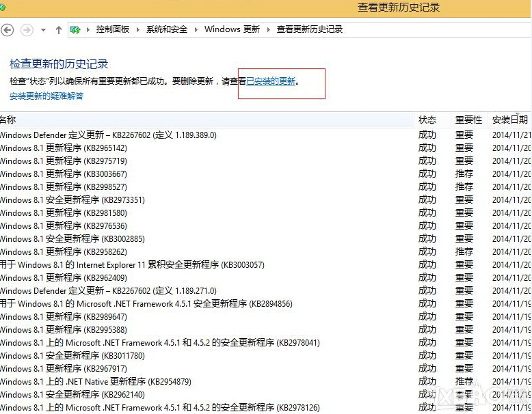
Task: Select Internet Explorer 11 update KB3003057
Action: point(266,265)
